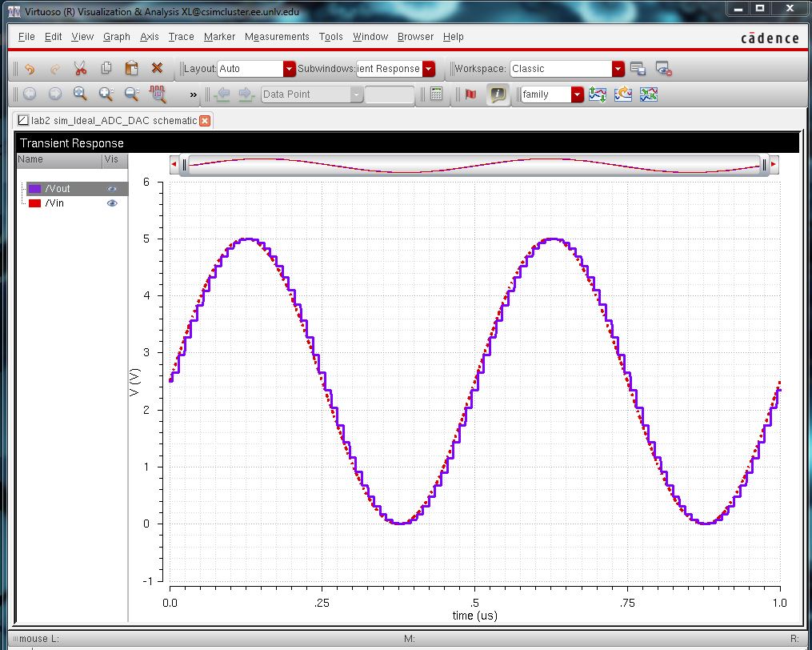Image resolution: width=812 pixels, height=650 pixels.
Task: Click the Zoom Out magnifier icon
Action: coord(132,94)
